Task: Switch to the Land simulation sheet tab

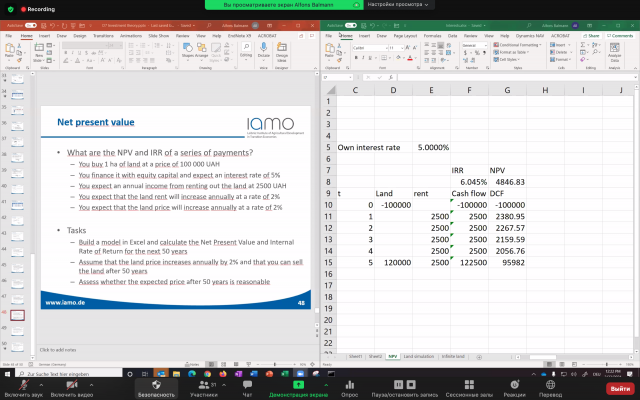Action: point(418,355)
